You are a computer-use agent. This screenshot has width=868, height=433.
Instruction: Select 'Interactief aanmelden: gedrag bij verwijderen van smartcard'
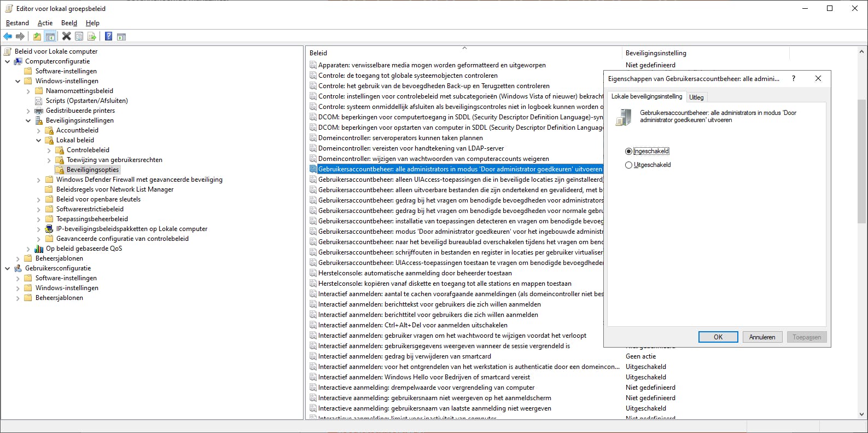[405, 356]
